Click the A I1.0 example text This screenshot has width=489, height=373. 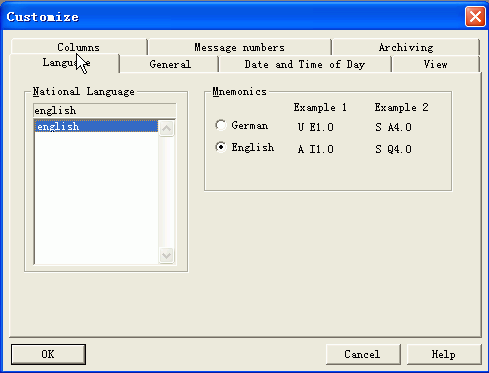pos(315,149)
